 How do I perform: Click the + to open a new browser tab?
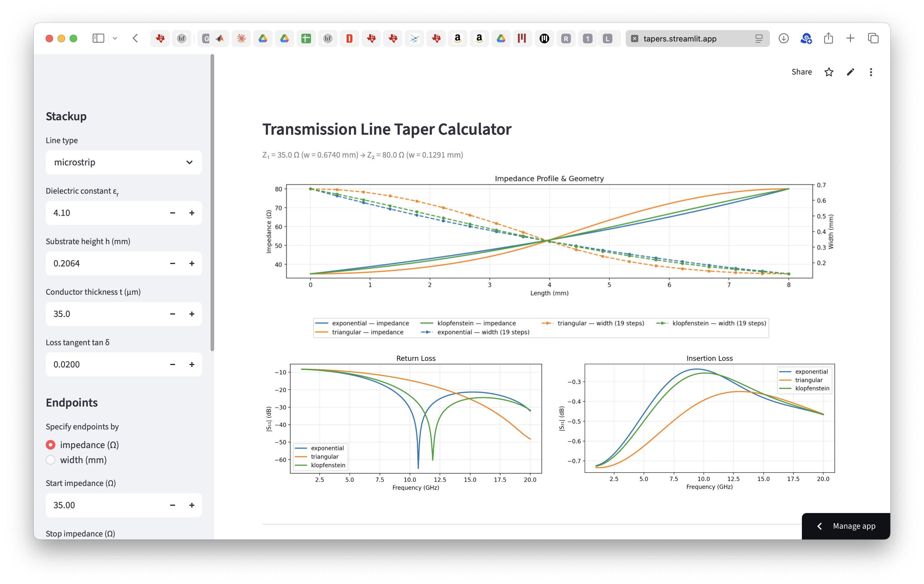pos(850,38)
